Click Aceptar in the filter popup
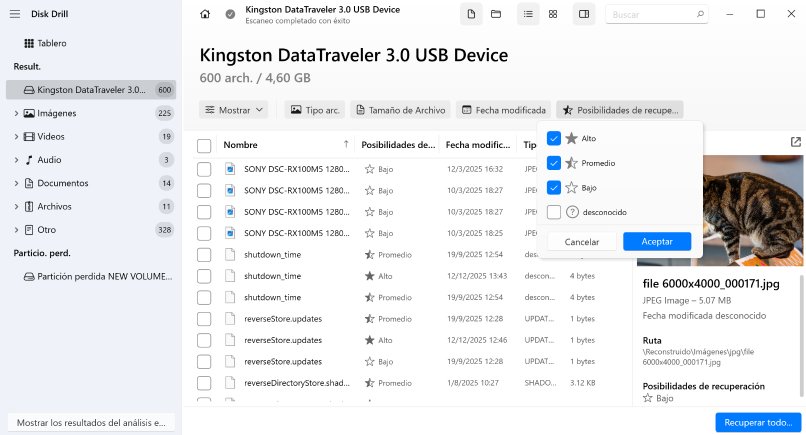This screenshot has height=435, width=806. click(x=657, y=242)
